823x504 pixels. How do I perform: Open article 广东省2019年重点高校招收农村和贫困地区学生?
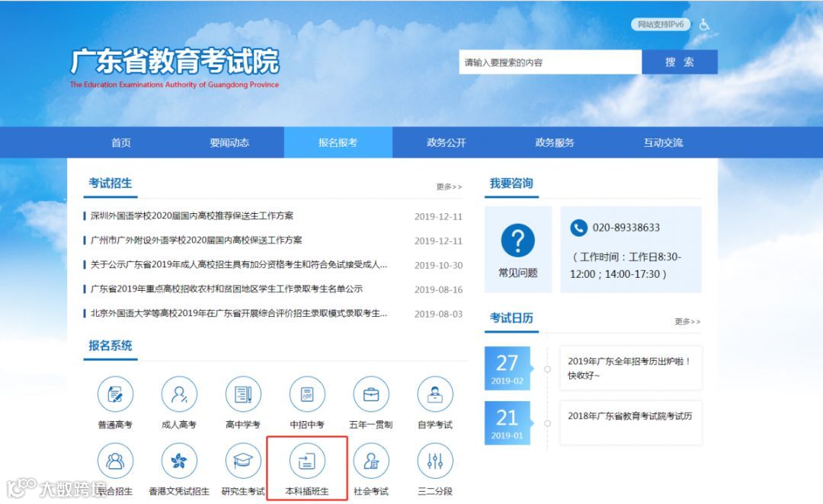227,289
